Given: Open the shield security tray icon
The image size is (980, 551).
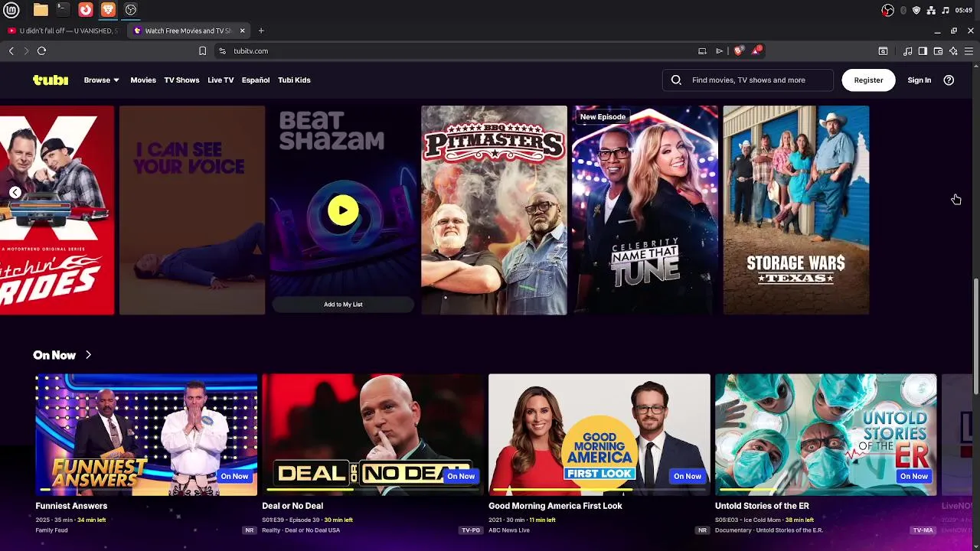Looking at the screenshot, I should (916, 10).
